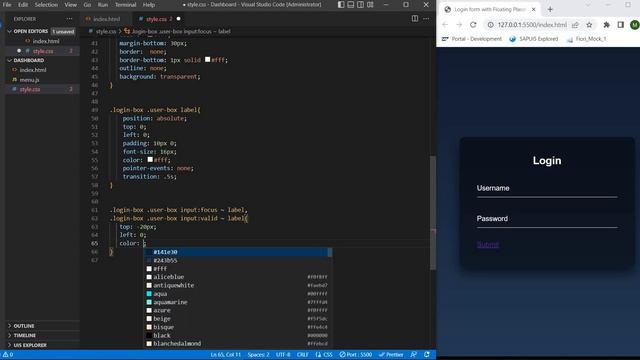Screen dimensions: 640x360
Task: Choose #141e30 color suggestion
Action: click(237, 252)
